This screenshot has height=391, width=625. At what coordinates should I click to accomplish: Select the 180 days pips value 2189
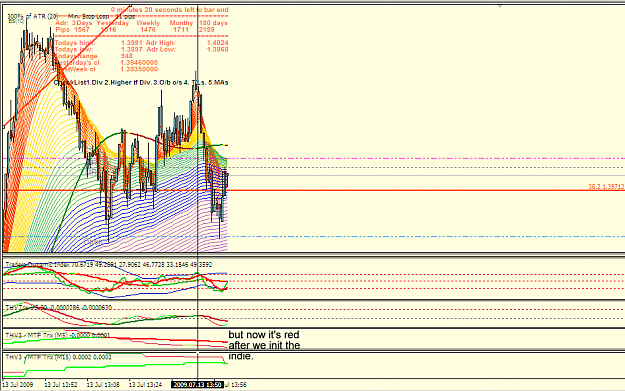[x=207, y=29]
